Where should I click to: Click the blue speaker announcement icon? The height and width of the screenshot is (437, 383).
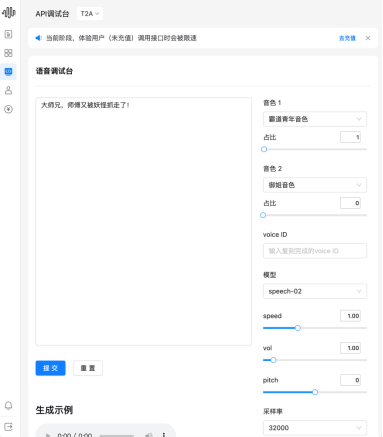click(39, 38)
